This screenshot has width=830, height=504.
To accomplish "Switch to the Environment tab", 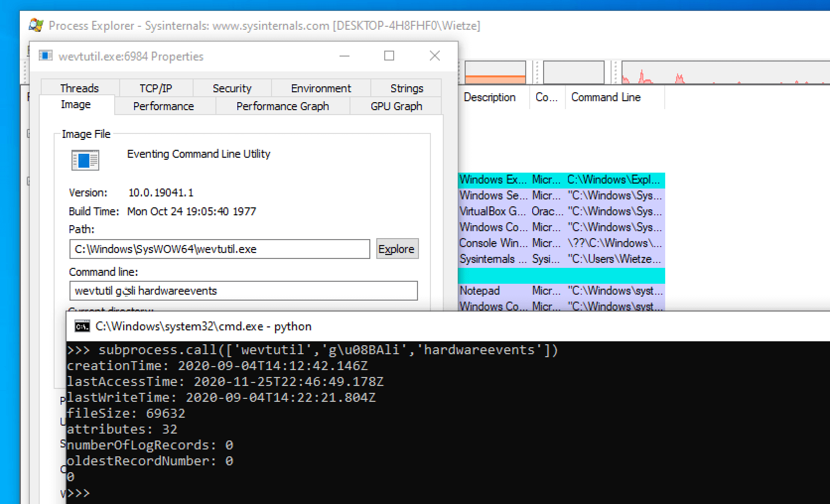I will point(321,88).
